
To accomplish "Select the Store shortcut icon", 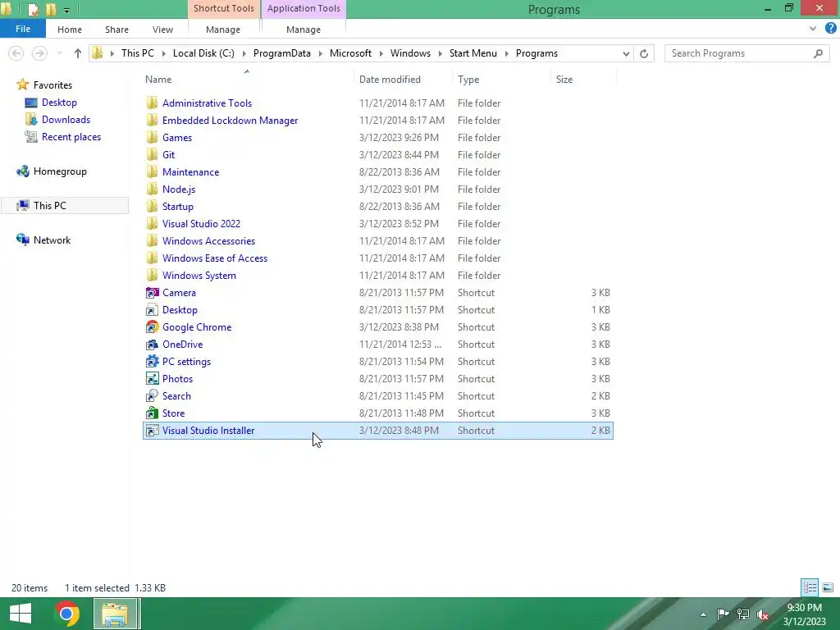I will [152, 413].
